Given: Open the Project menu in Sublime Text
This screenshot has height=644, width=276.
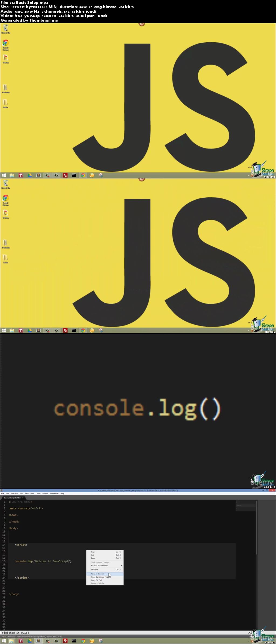Looking at the screenshot, I should tap(45, 493).
